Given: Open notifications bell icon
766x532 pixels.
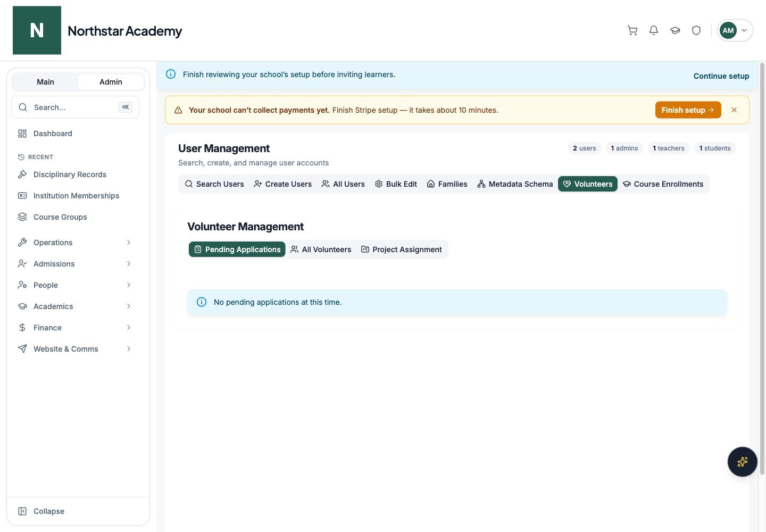Looking at the screenshot, I should (654, 30).
